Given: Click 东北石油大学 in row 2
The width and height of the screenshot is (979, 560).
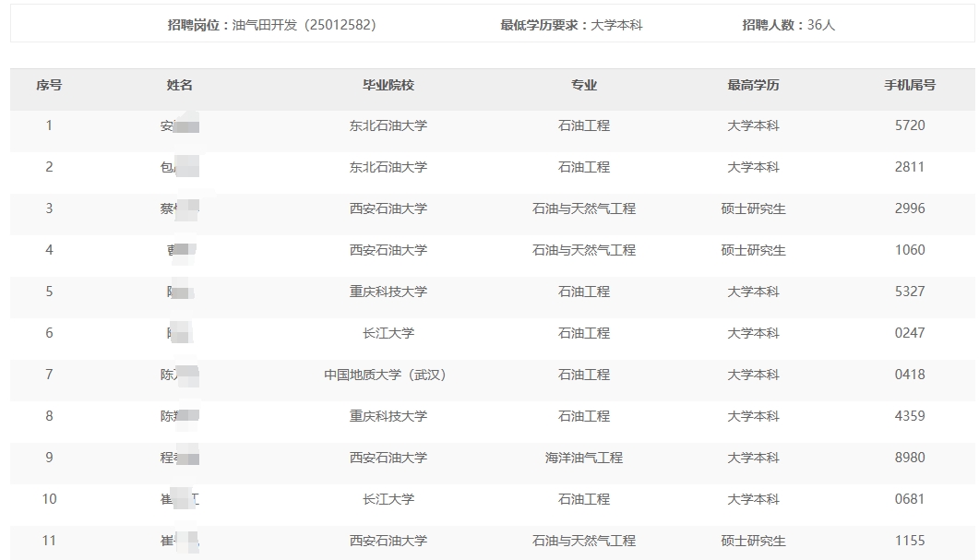Looking at the screenshot, I should pyautogui.click(x=388, y=167).
